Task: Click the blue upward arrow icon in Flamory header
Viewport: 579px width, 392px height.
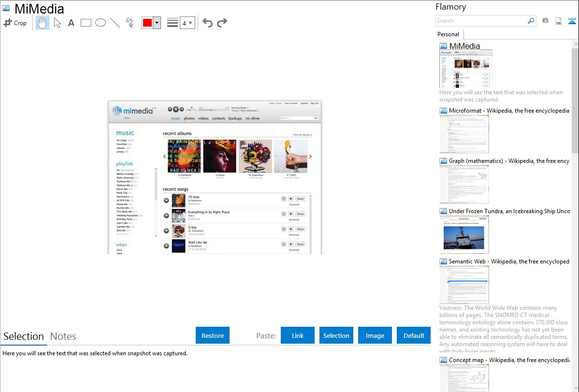Action: (572, 21)
